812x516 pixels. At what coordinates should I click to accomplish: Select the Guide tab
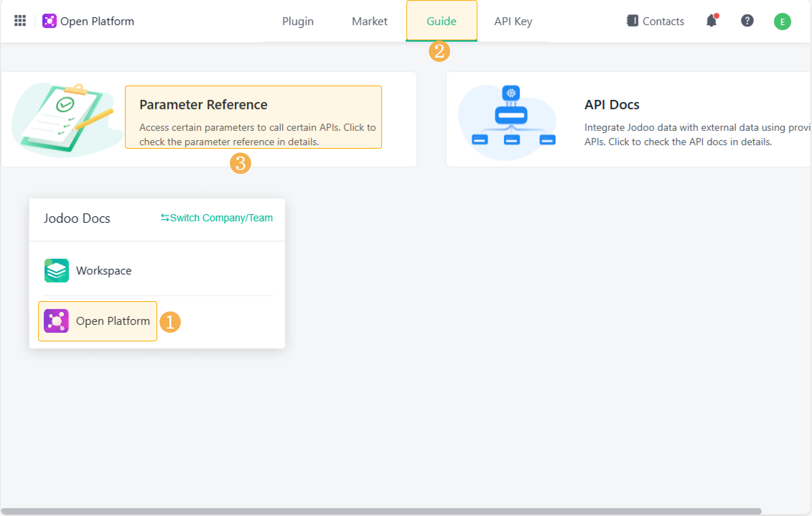pos(441,21)
